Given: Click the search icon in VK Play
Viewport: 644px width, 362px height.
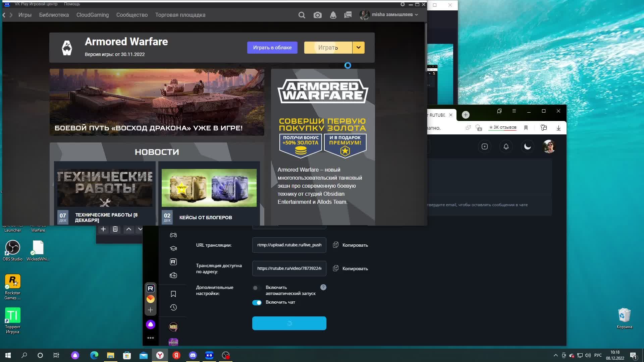Looking at the screenshot, I should (x=302, y=15).
